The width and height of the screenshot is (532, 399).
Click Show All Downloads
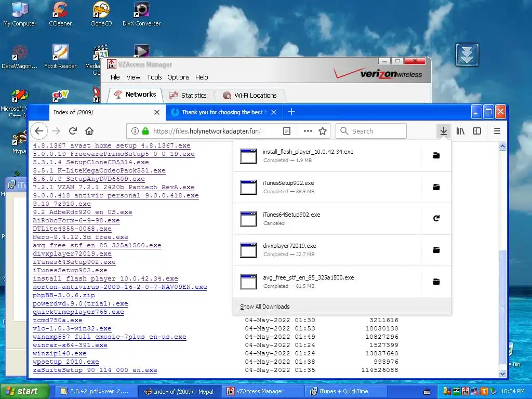pyautogui.click(x=264, y=307)
